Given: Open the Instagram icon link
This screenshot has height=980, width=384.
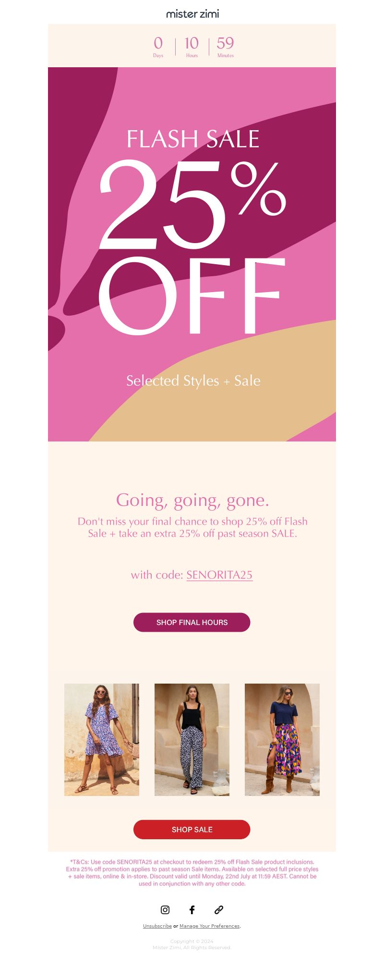Looking at the screenshot, I should click(165, 909).
